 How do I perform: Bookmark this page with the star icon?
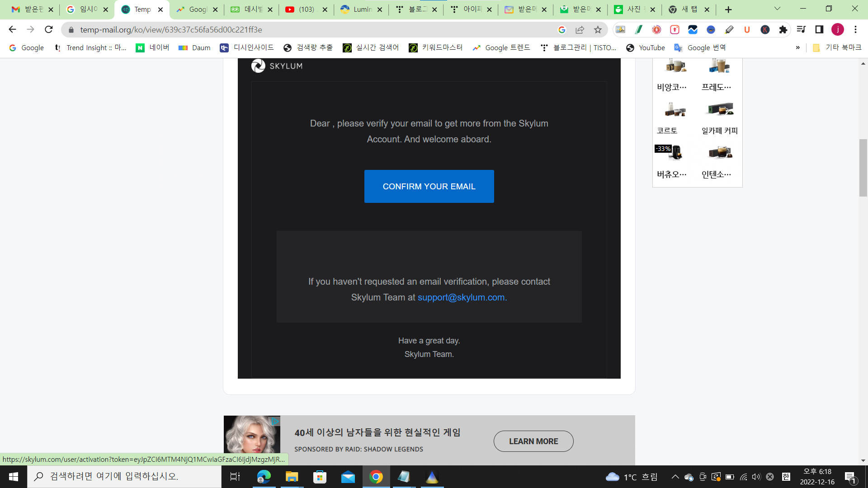pyautogui.click(x=598, y=29)
